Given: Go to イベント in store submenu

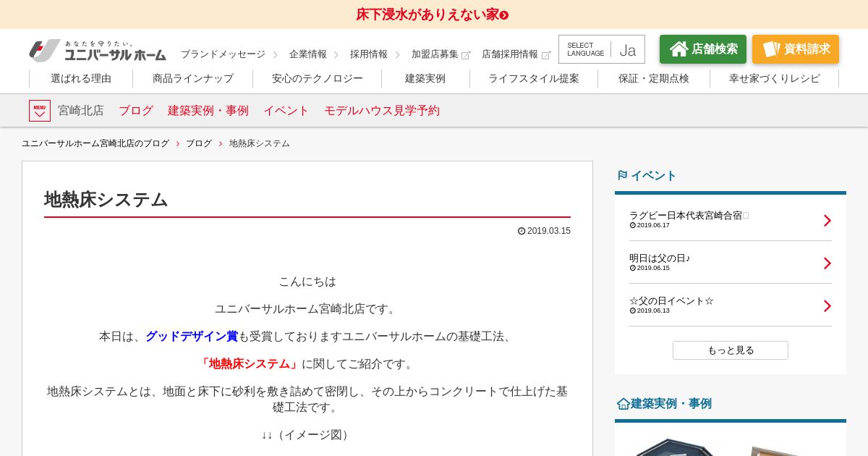Looking at the screenshot, I should (x=286, y=111).
